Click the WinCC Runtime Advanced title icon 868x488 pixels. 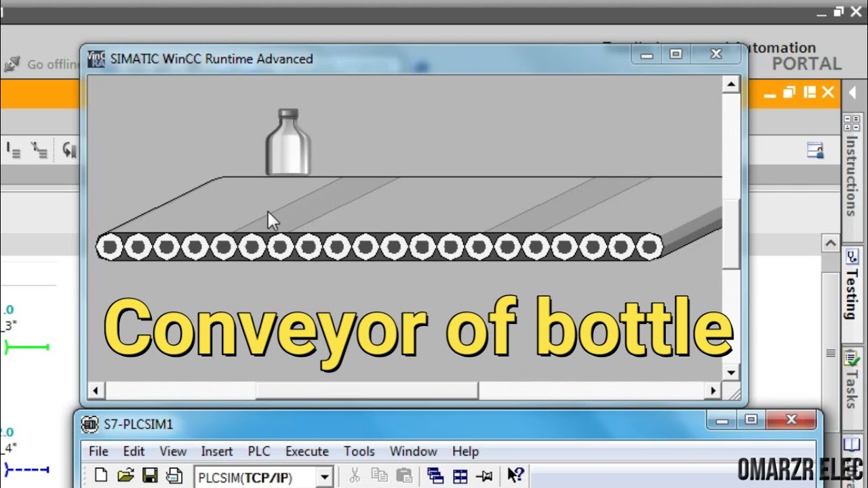click(x=96, y=59)
